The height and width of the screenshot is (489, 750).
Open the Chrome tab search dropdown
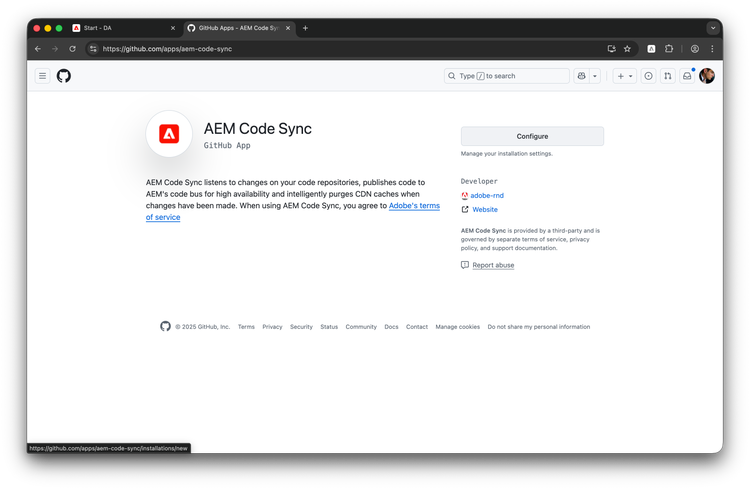[x=713, y=28]
